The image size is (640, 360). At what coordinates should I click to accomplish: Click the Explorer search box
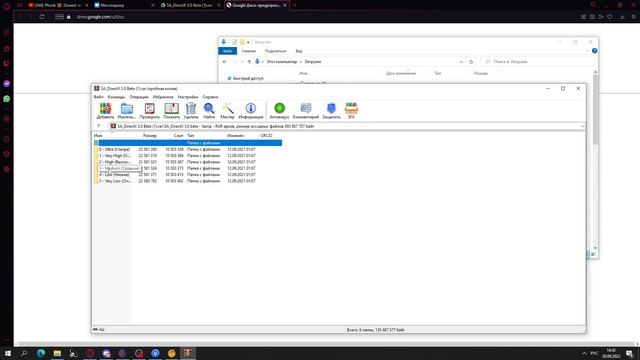click(x=537, y=62)
